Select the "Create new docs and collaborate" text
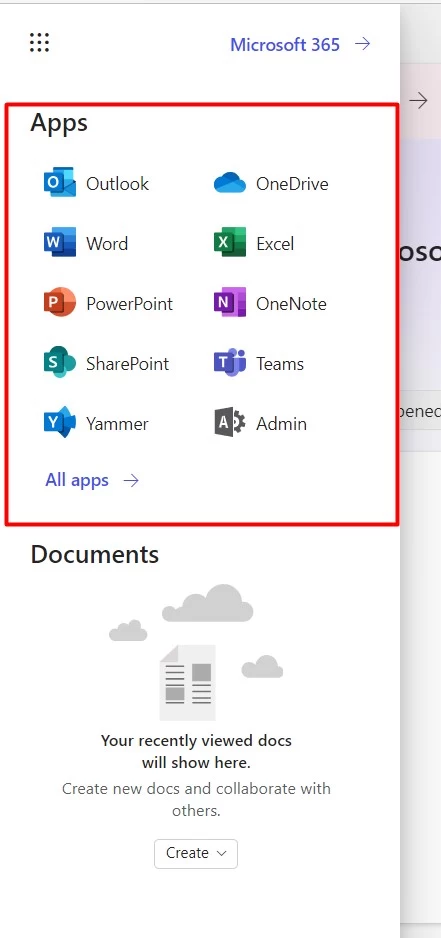This screenshot has height=938, width=441. pos(196,799)
